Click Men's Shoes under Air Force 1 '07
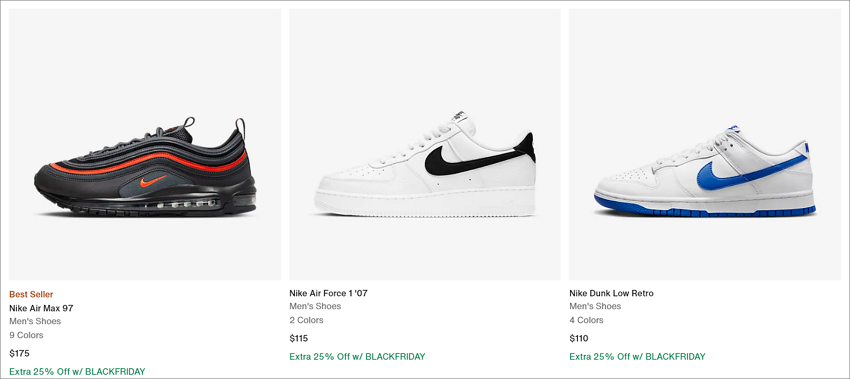The image size is (850, 379). 315,306
